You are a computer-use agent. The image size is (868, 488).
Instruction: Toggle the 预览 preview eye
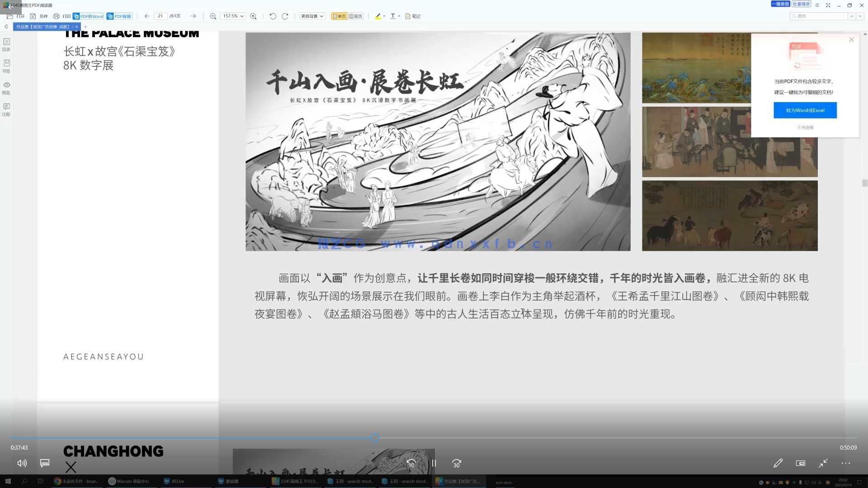coord(6,89)
